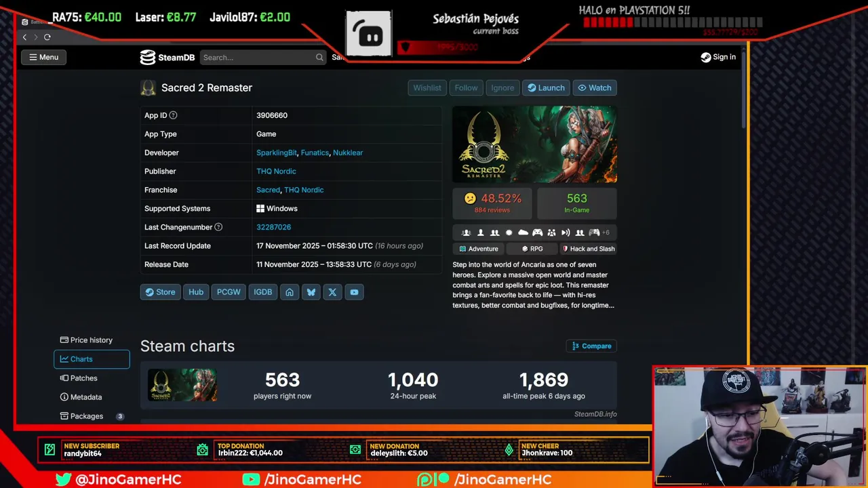
Task: Click the 48.52% review score box
Action: tap(492, 203)
